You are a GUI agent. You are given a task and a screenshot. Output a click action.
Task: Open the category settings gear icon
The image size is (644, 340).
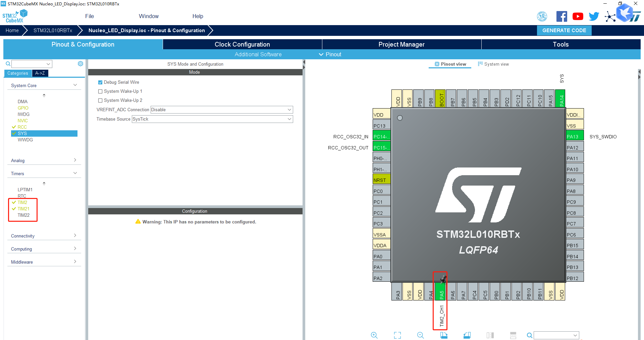tap(80, 64)
